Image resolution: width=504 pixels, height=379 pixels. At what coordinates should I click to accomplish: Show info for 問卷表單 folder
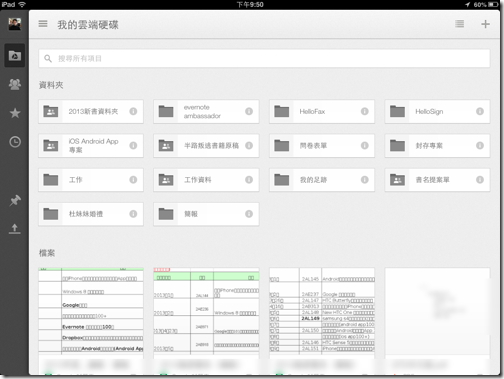click(365, 146)
